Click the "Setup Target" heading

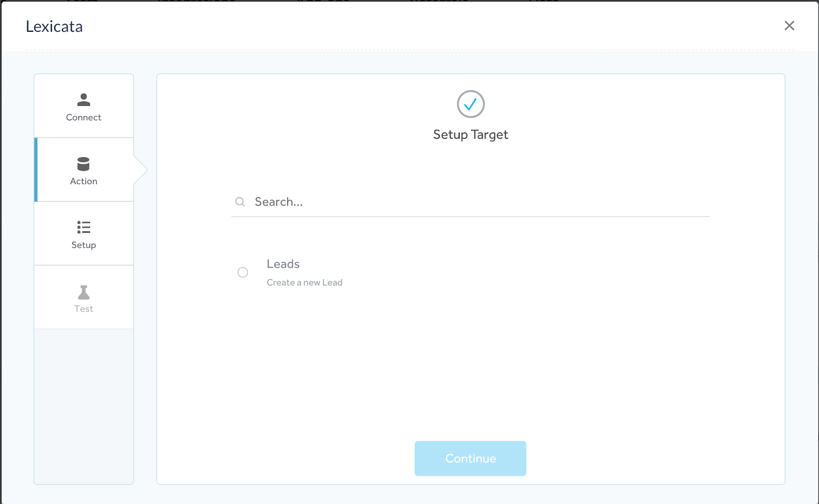pyautogui.click(x=470, y=135)
